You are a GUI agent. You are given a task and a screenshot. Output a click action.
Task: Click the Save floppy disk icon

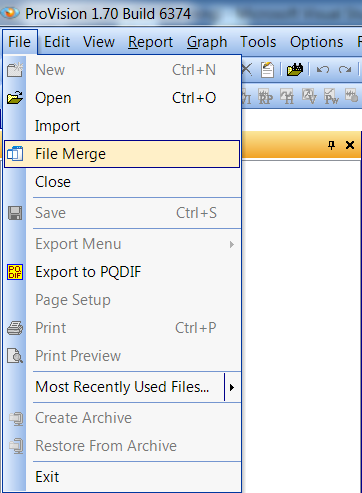pyautogui.click(x=15, y=213)
